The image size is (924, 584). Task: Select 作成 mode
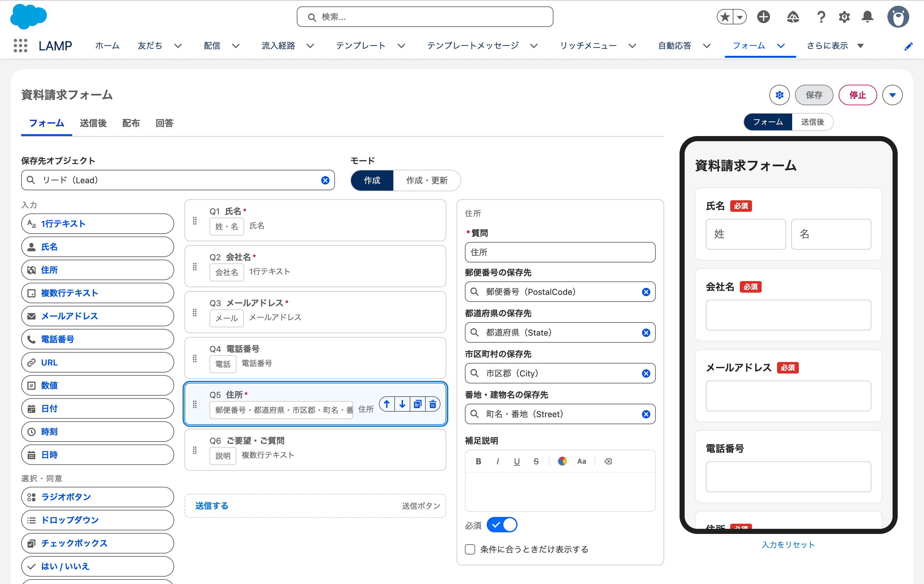[x=372, y=180]
